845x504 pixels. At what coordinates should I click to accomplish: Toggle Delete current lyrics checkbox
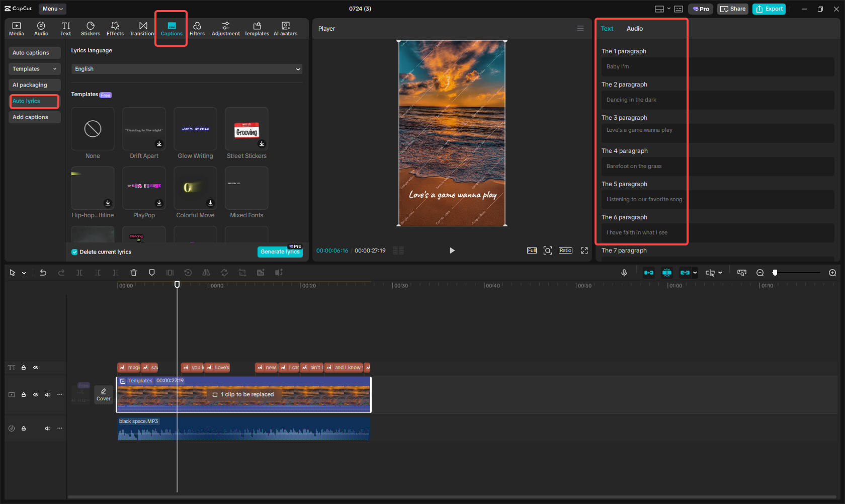click(x=73, y=251)
